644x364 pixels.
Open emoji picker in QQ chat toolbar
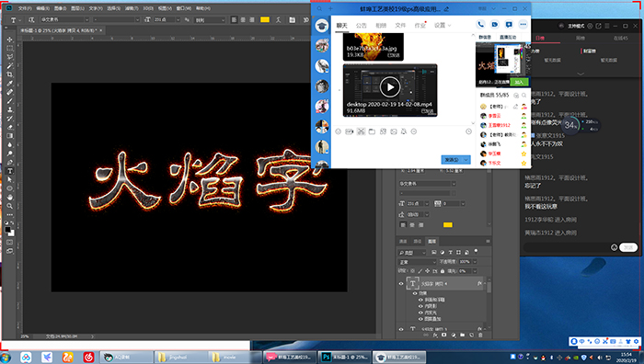pos(338,131)
